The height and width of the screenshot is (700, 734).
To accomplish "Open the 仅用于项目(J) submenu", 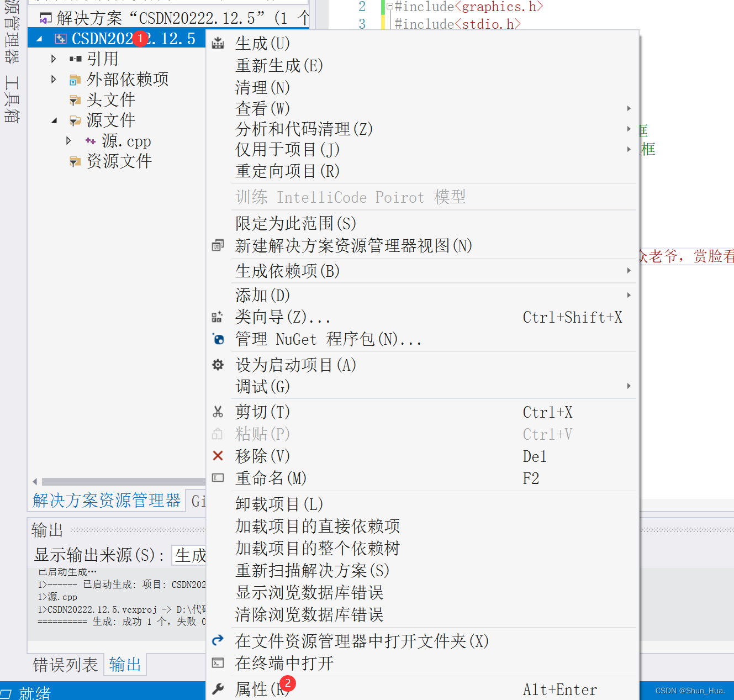I will [629, 149].
